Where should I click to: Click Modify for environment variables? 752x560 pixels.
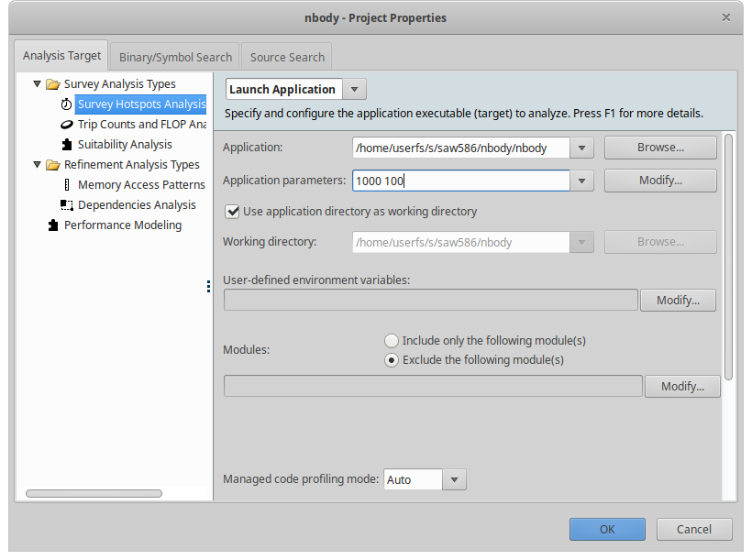[678, 300]
